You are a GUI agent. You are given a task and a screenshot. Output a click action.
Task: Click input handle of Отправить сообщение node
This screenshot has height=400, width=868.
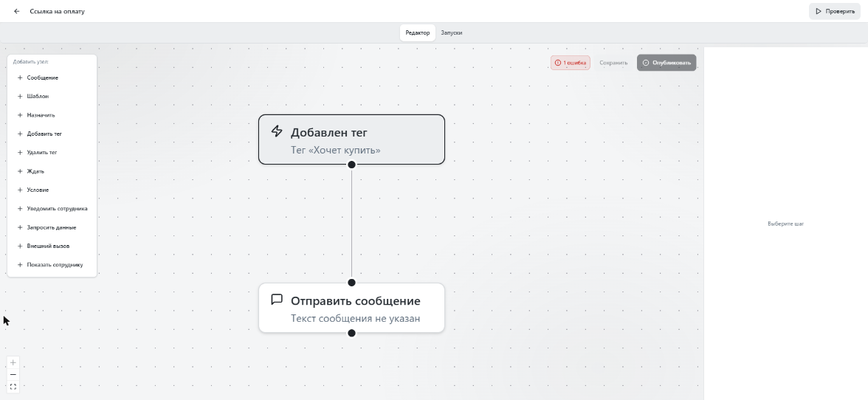[351, 283]
